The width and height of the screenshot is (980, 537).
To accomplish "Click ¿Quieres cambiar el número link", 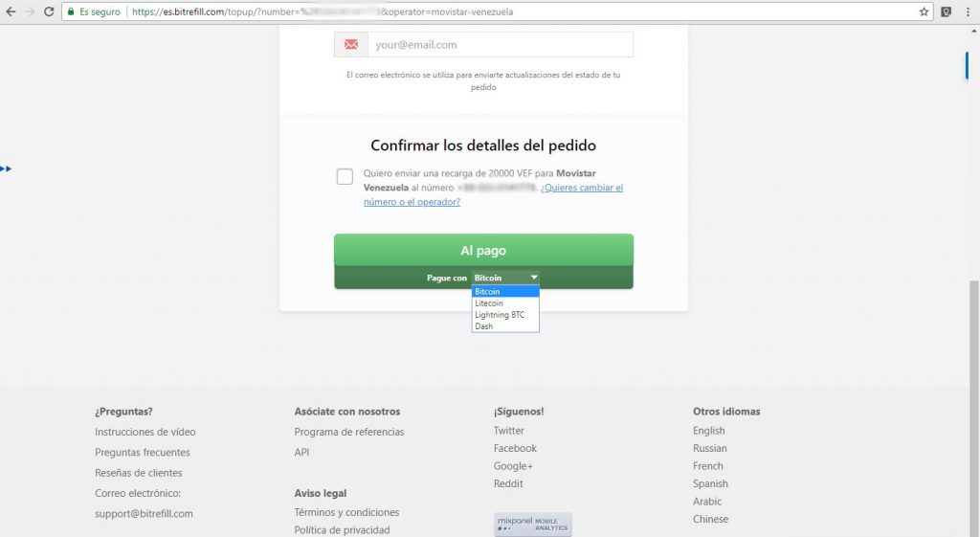I will 494,194.
